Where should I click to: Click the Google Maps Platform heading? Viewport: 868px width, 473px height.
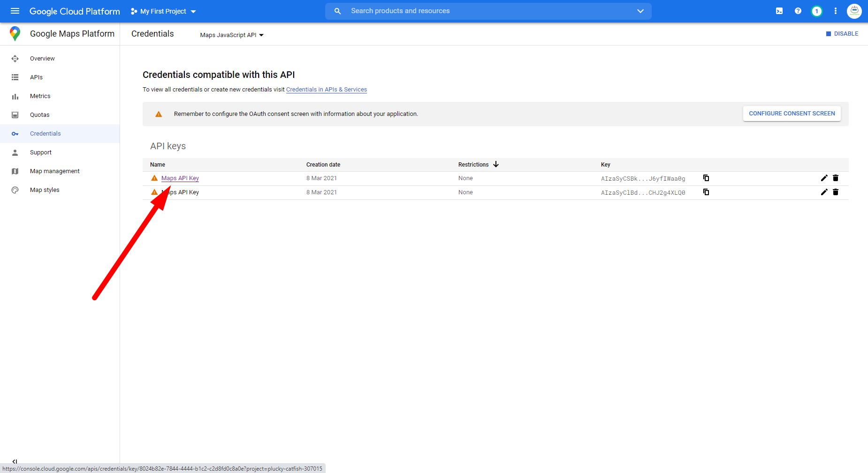coord(72,34)
